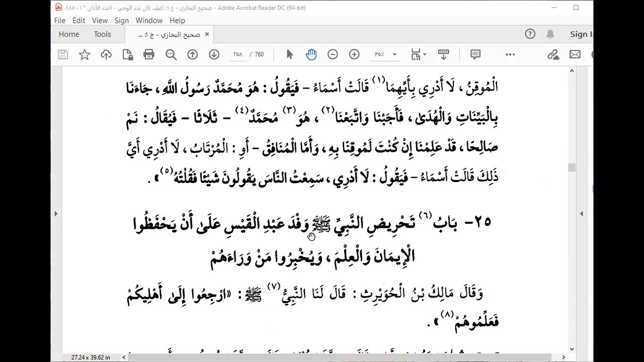Switch to the Home tab
Viewport: 644px width, 362px height.
[69, 34]
